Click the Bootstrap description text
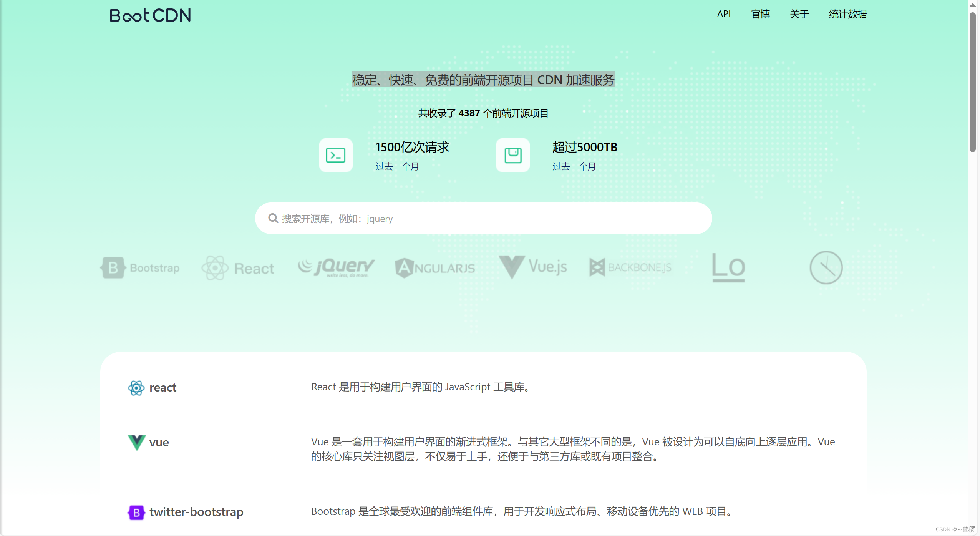 coord(522,511)
